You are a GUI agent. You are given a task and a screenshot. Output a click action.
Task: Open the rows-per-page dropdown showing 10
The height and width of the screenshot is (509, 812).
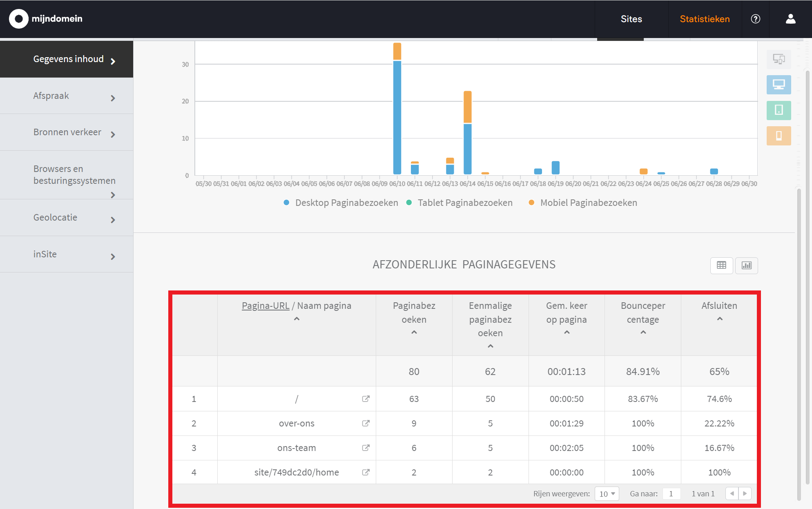[607, 494]
